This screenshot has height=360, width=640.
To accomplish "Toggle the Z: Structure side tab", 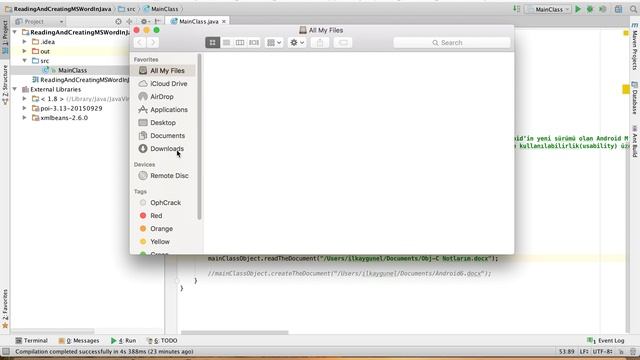I will pos(5,84).
